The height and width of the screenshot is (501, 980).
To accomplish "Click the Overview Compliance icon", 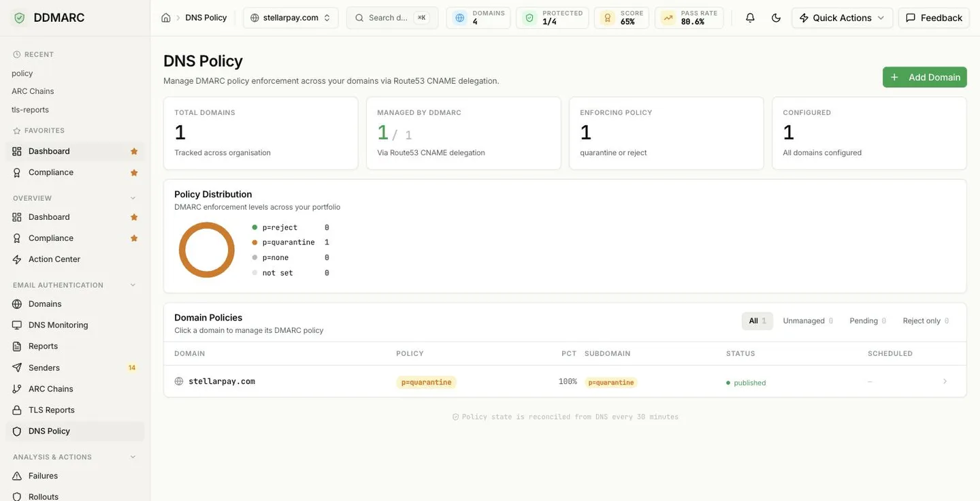I will [17, 238].
